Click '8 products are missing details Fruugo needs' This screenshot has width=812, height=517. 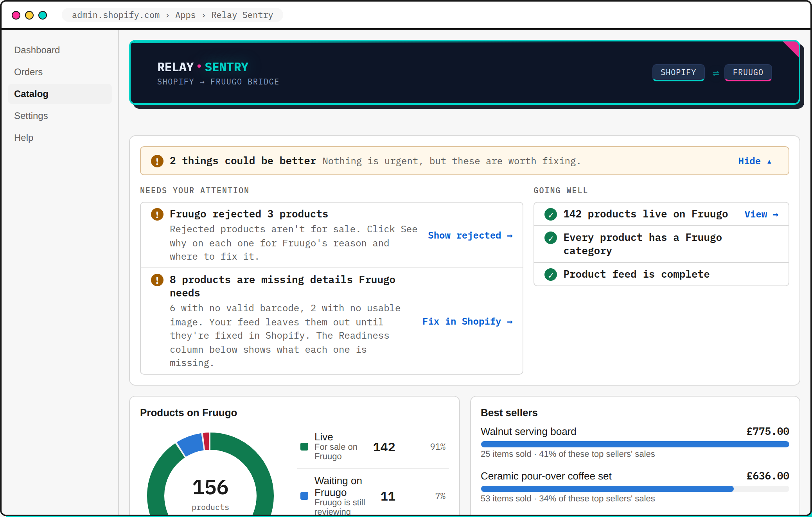tap(282, 286)
